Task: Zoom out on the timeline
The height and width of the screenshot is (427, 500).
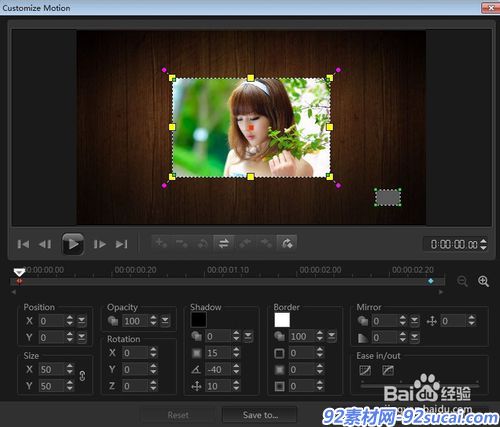Action: tap(462, 281)
